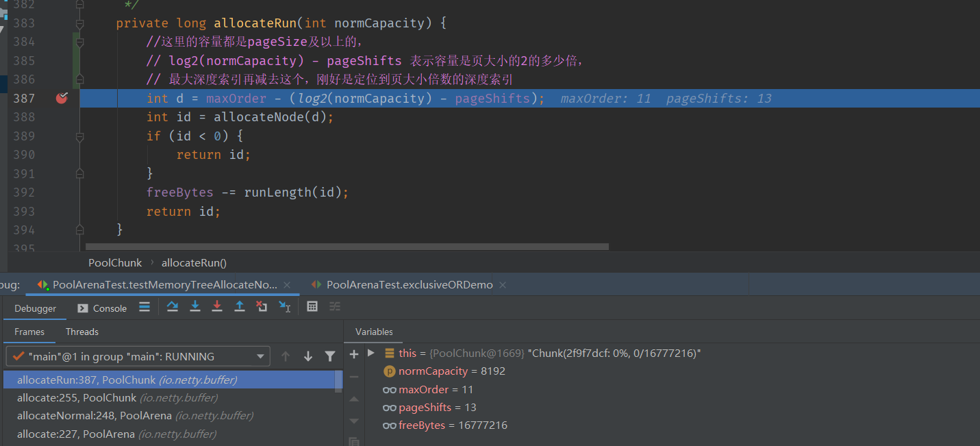Toggle breakpoint on line 387

pyautogui.click(x=62, y=98)
